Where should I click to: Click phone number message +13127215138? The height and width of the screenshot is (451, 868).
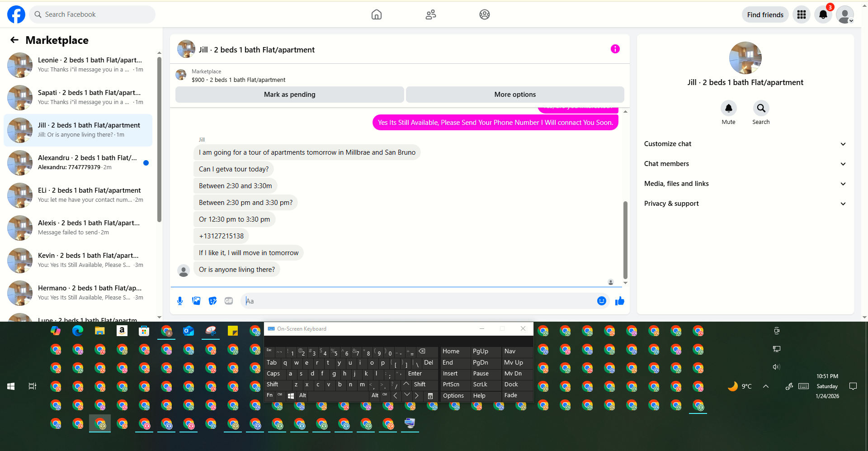pos(222,236)
